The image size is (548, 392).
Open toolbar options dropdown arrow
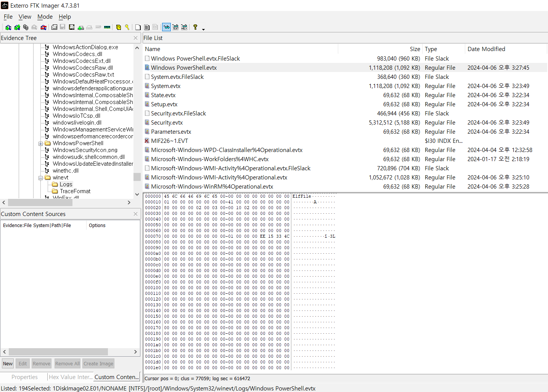(x=203, y=29)
